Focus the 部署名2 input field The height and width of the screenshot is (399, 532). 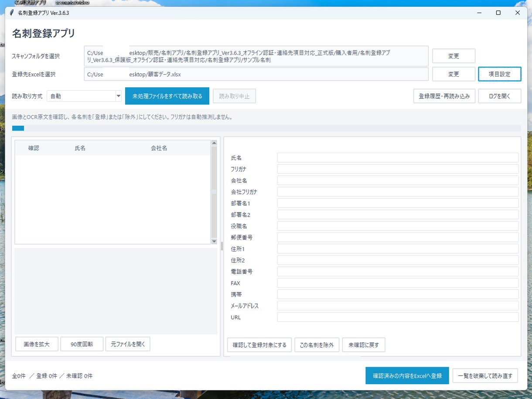398,214
